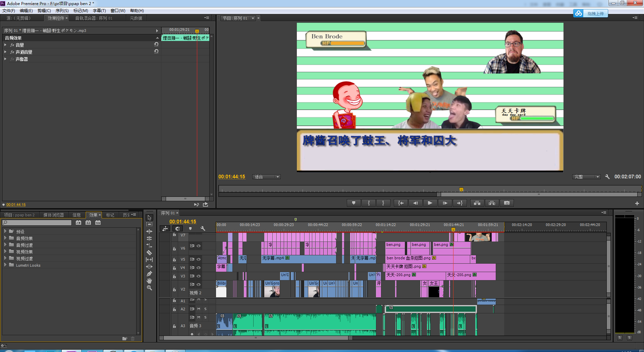644x352 pixels.
Task: Select the Rolling Edit tool
Action: 150,238
